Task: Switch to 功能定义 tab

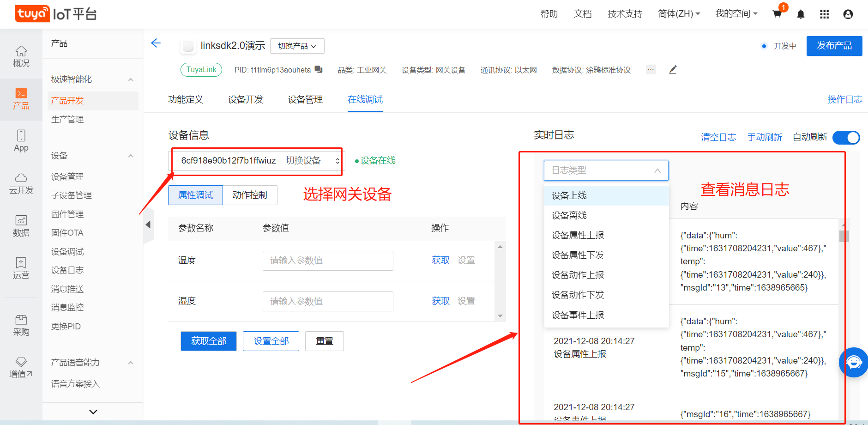Action: click(x=186, y=99)
